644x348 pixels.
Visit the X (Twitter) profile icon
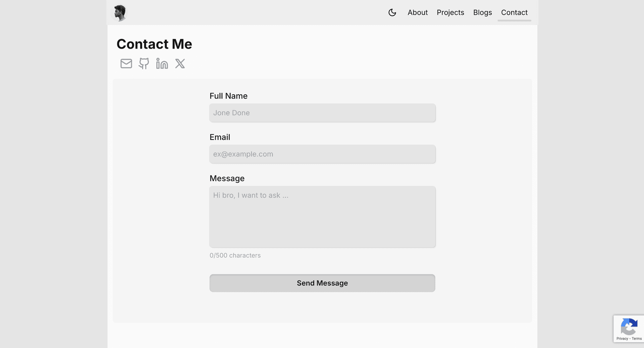tap(180, 63)
